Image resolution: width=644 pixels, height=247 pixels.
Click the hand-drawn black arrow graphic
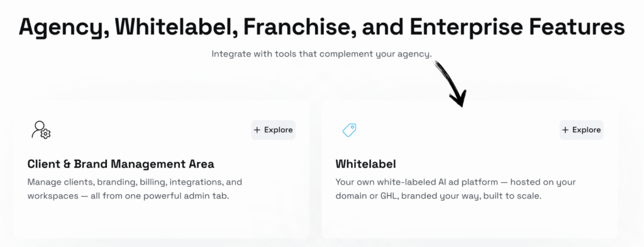(x=451, y=84)
